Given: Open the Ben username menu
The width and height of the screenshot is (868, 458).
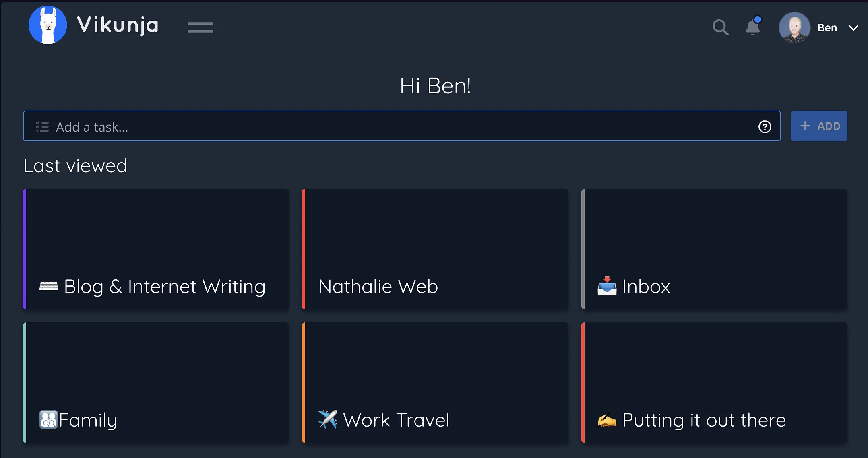Looking at the screenshot, I should (827, 28).
